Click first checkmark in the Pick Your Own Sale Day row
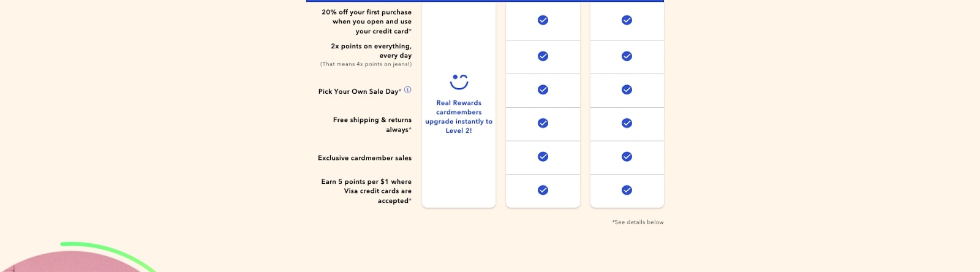The image size is (980, 272). (x=543, y=90)
